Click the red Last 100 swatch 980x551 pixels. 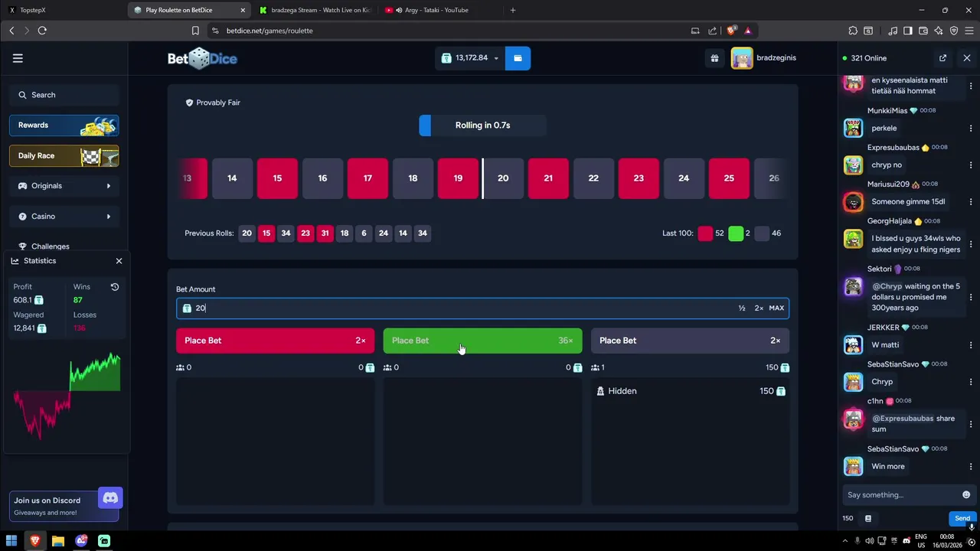pos(705,233)
